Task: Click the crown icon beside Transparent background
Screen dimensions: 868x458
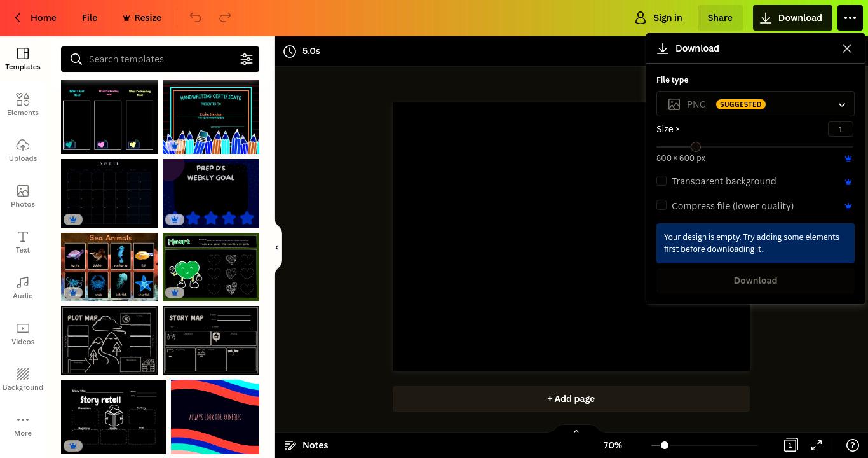Action: click(848, 182)
